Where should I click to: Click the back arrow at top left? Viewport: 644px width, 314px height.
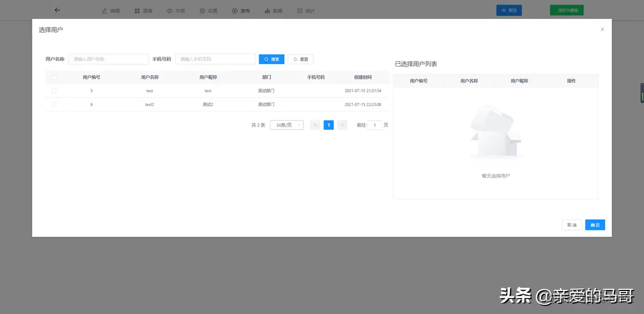pos(57,10)
